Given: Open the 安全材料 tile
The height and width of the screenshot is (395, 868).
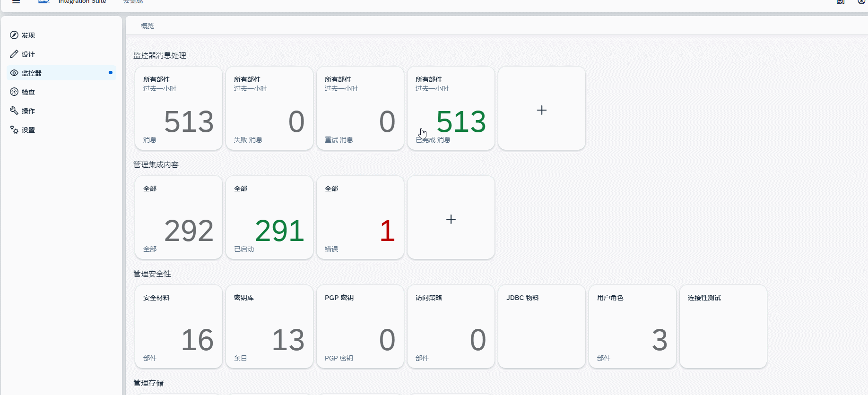Looking at the screenshot, I should pyautogui.click(x=178, y=327).
